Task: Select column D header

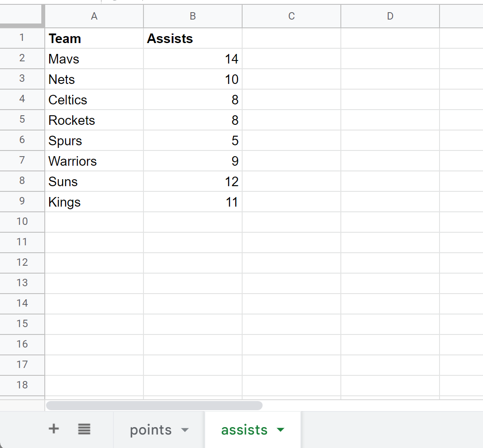Action: click(x=390, y=16)
